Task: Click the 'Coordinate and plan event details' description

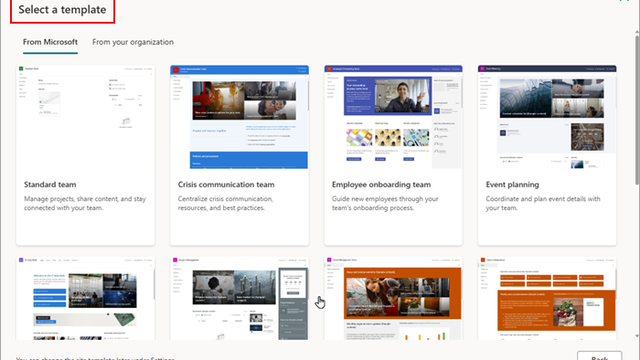Action: click(543, 203)
